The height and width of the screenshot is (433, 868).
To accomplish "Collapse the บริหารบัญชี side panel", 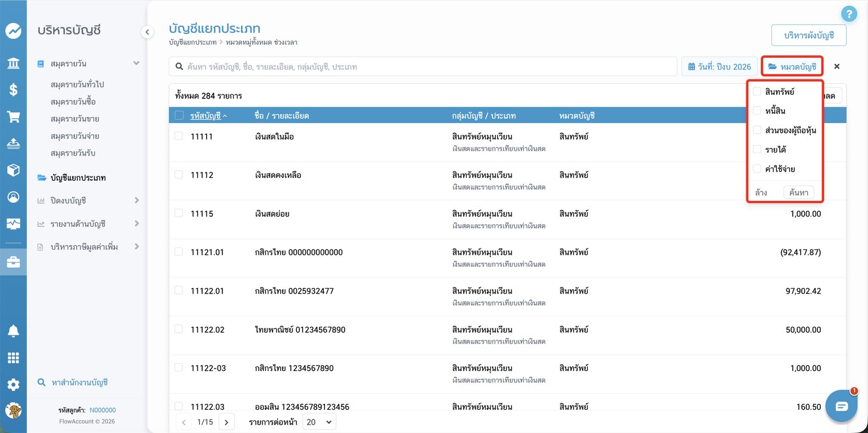I will tap(147, 32).
